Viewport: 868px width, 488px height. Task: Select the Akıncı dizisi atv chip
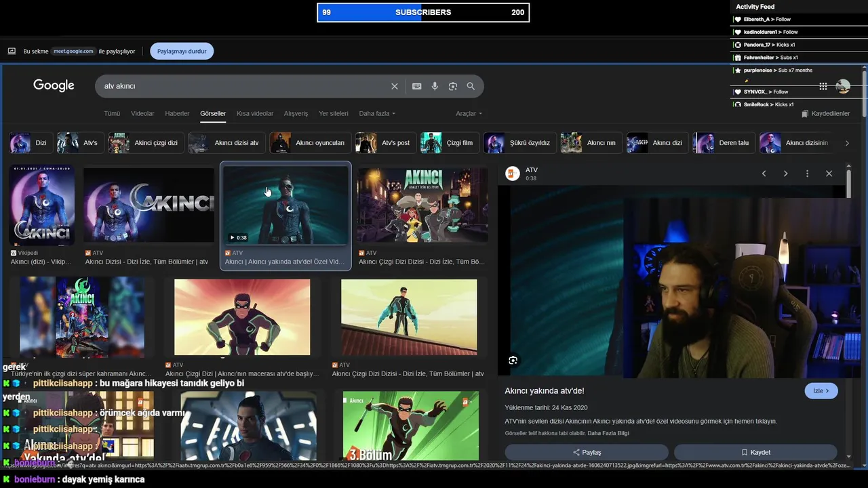point(226,143)
